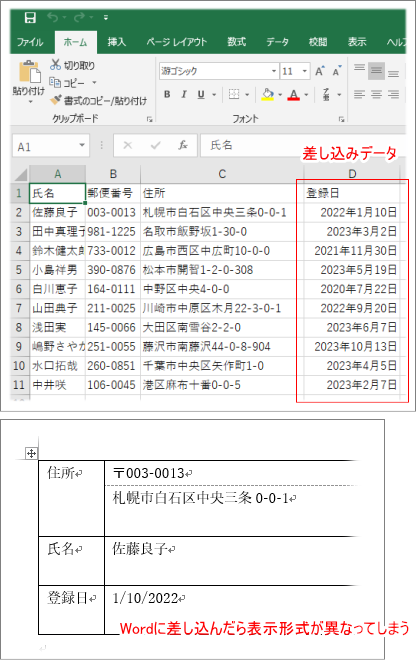Select column A header

(x=58, y=174)
